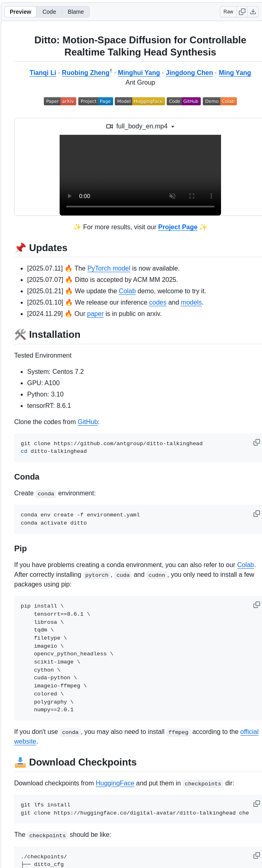Screen dimensions: 262x868
Task: Open the Demo Colab badge
Action: [219, 101]
